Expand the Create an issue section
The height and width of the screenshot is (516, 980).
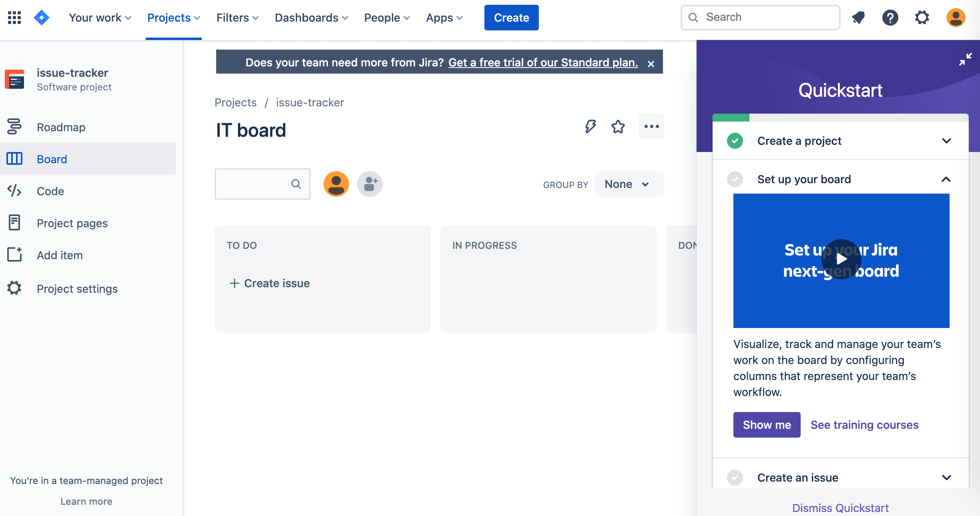(946, 478)
